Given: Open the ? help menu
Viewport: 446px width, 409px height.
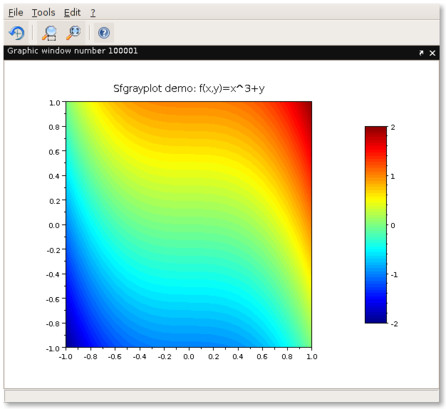Looking at the screenshot, I should pos(93,13).
